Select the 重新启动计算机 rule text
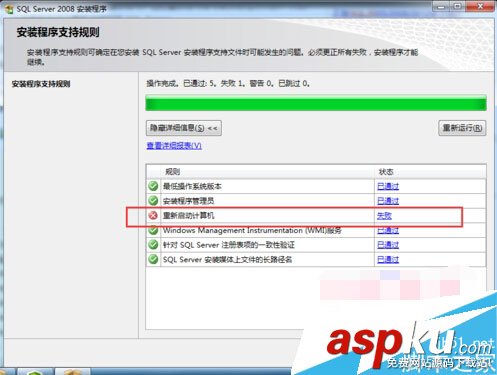The image size is (497, 375). coord(188,216)
